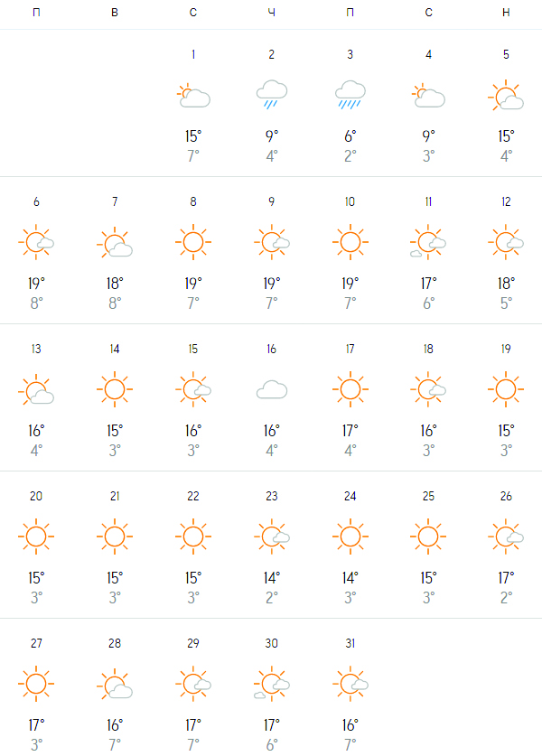Select date number 24 in calendar
The width and height of the screenshot is (542, 756).
(x=350, y=496)
